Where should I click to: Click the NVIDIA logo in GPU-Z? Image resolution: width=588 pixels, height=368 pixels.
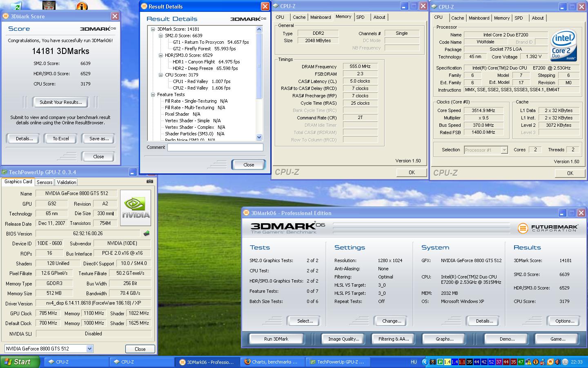pos(136,208)
